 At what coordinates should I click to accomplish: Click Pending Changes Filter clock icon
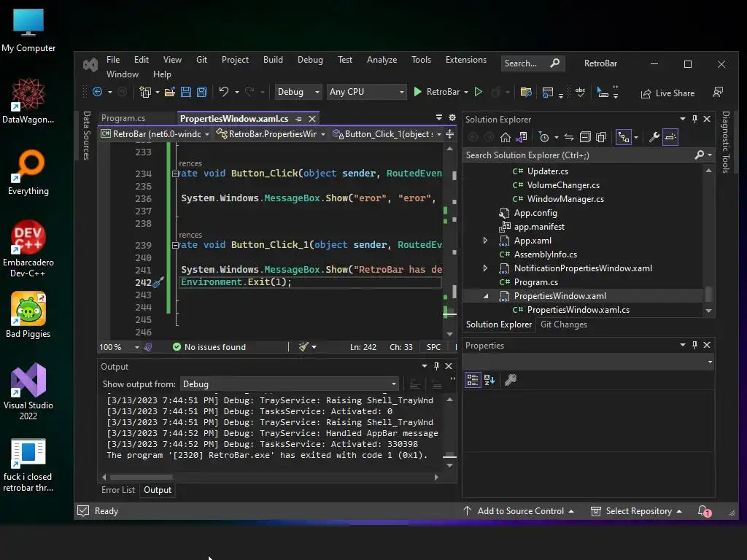click(x=543, y=138)
